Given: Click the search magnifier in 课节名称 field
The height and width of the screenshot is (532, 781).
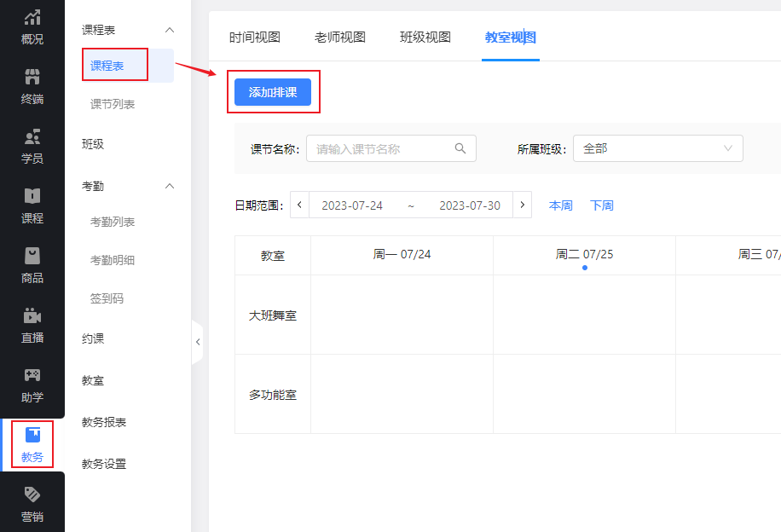Looking at the screenshot, I should [460, 148].
